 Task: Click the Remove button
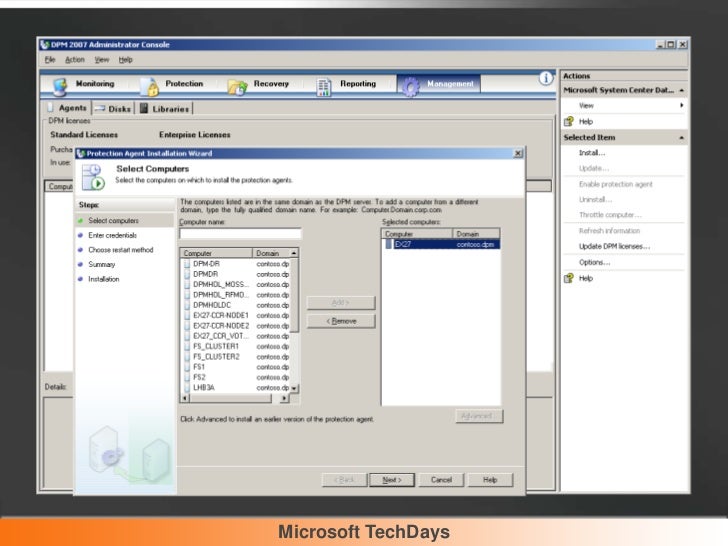[x=341, y=321]
